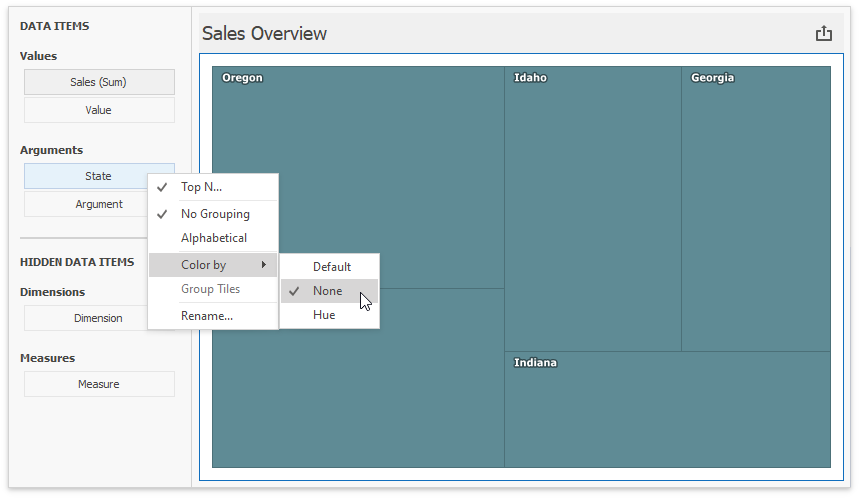The height and width of the screenshot is (498, 859).
Task: Click the Group Tiles menu entry
Action: point(210,289)
